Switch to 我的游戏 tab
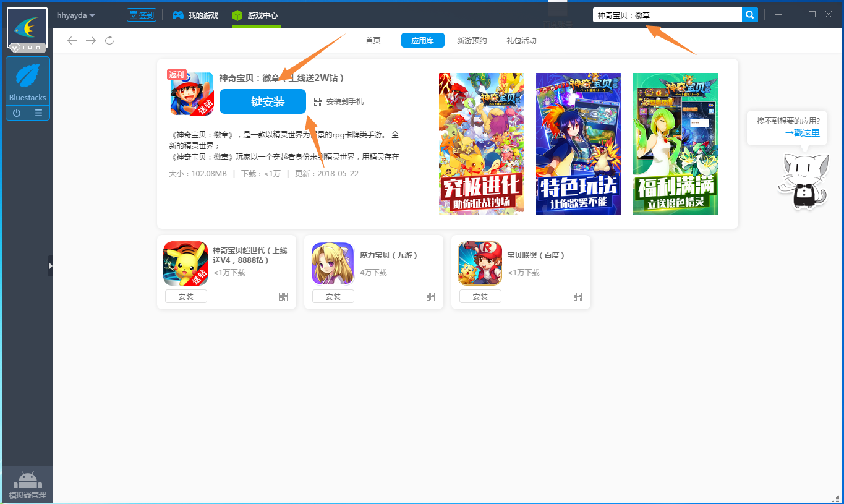This screenshot has height=504, width=844. [195, 15]
